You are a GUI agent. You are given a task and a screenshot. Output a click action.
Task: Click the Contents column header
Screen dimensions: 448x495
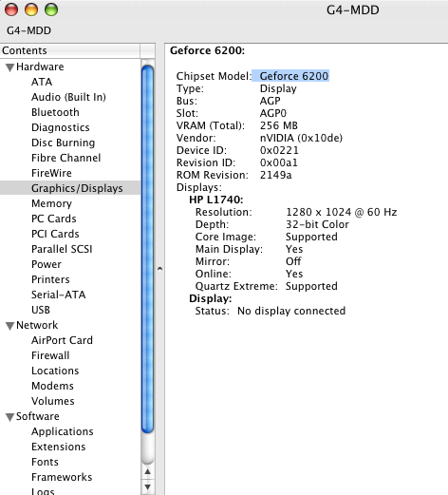click(x=70, y=50)
